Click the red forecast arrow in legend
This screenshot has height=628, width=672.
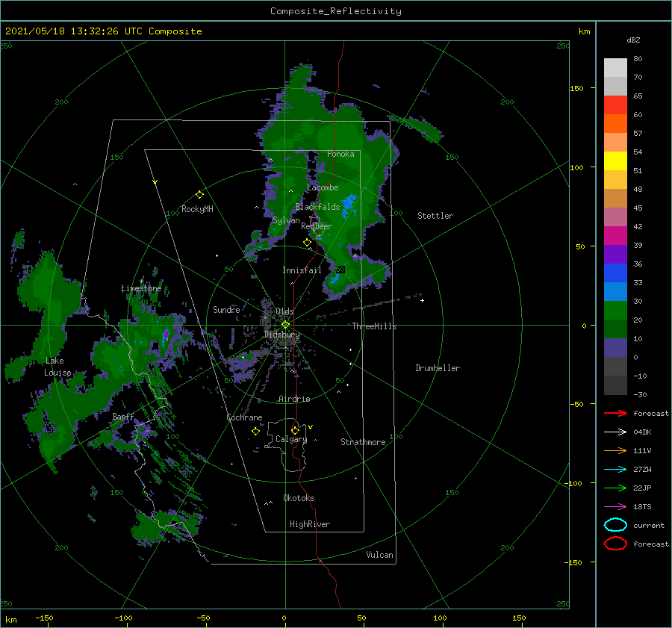[615, 413]
